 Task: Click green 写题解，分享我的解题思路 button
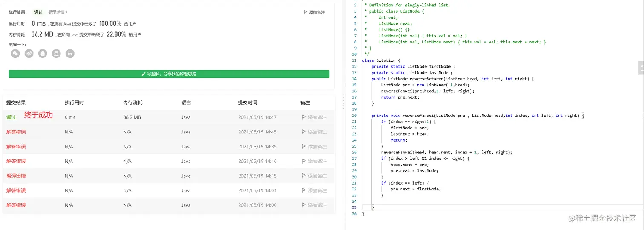(169, 74)
